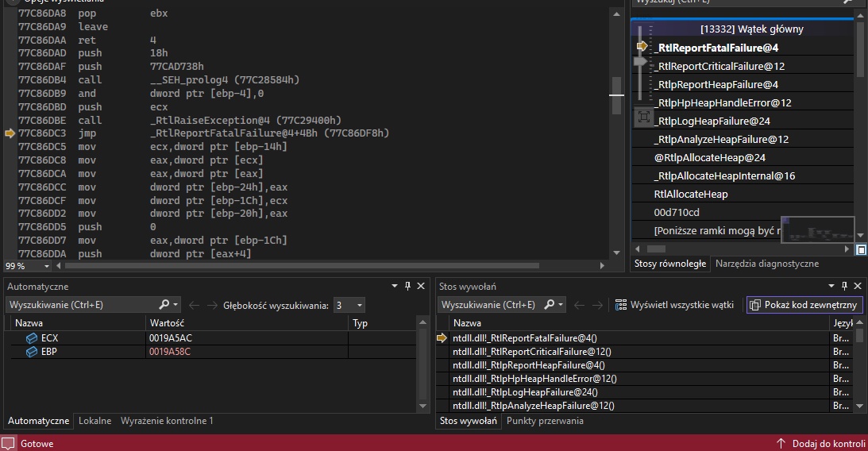Pin the Stos wywołań panel

point(845,286)
